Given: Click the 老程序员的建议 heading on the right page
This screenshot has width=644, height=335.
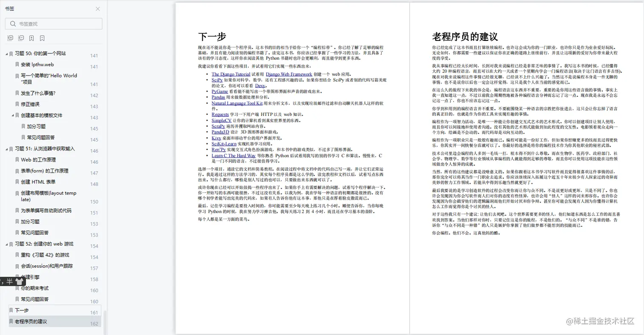Looking at the screenshot, I should pos(465,36).
